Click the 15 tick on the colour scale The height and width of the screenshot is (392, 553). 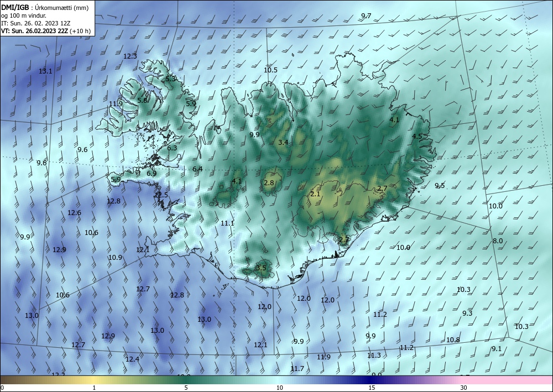[x=372, y=388]
